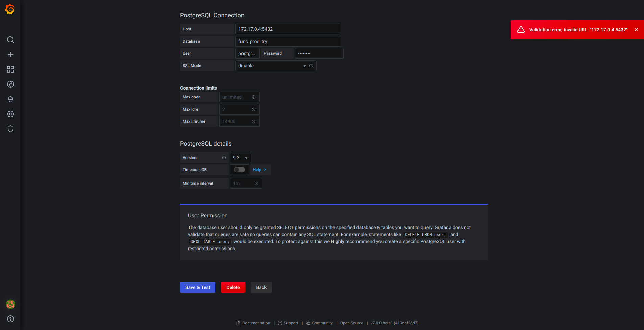Open the v7.0.0-beta1 version link

point(394,323)
